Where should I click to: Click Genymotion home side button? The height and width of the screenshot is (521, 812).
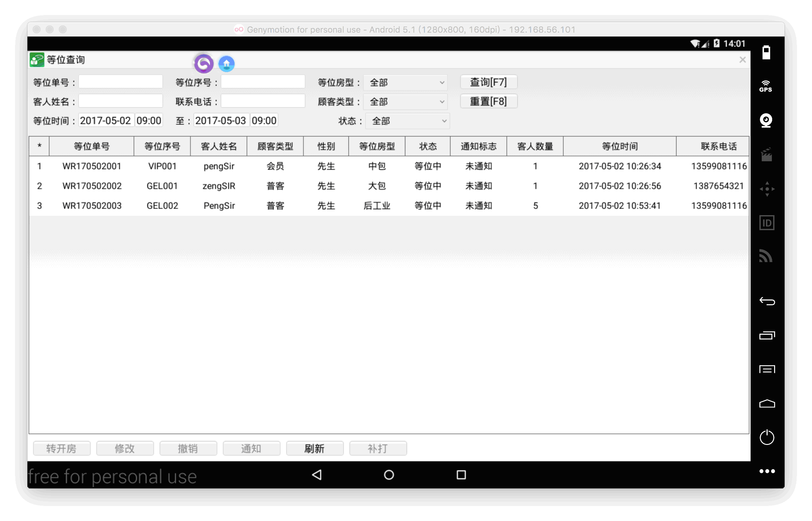(x=767, y=403)
